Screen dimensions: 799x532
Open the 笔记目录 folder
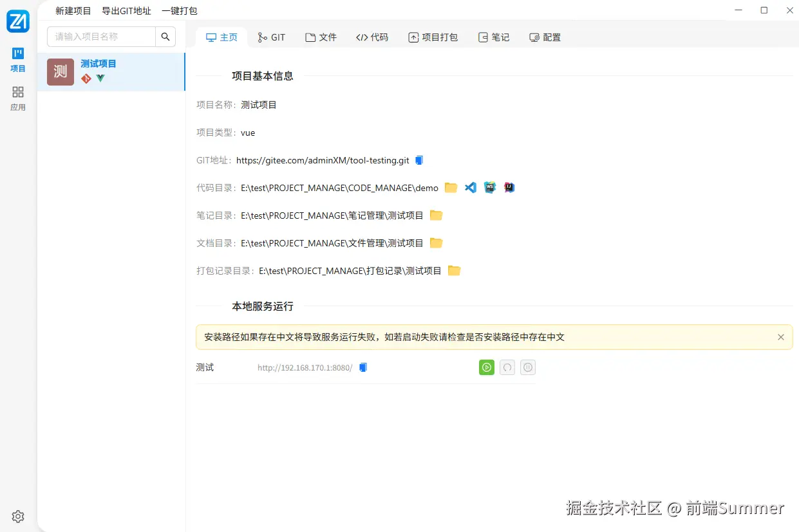[435, 215]
